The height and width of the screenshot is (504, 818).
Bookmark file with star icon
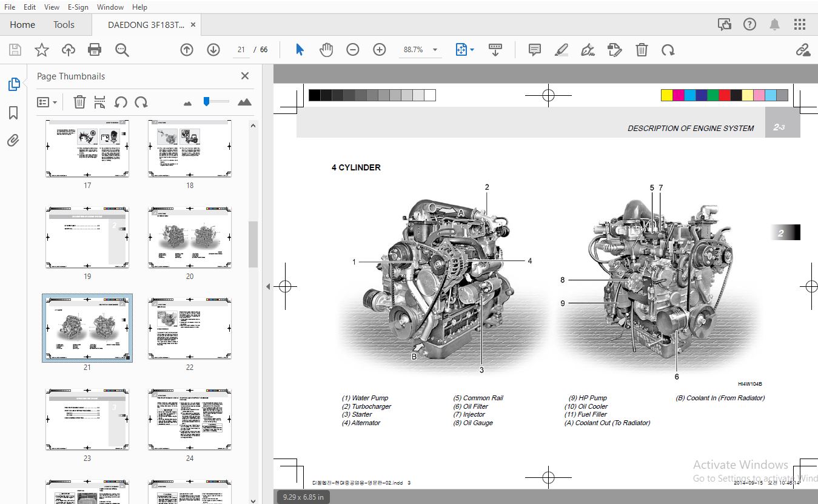pos(41,50)
